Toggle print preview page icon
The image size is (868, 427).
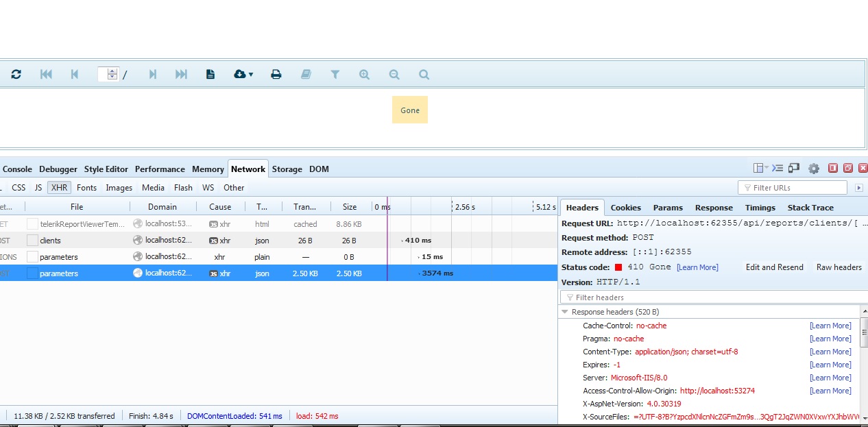point(210,75)
